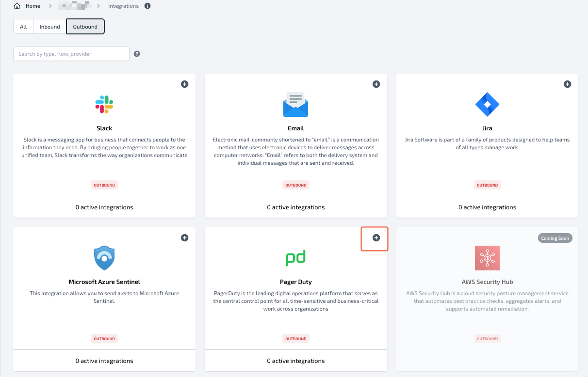This screenshot has width=588, height=377.
Task: Open Slack's 0 active integrations footer
Action: (x=104, y=207)
